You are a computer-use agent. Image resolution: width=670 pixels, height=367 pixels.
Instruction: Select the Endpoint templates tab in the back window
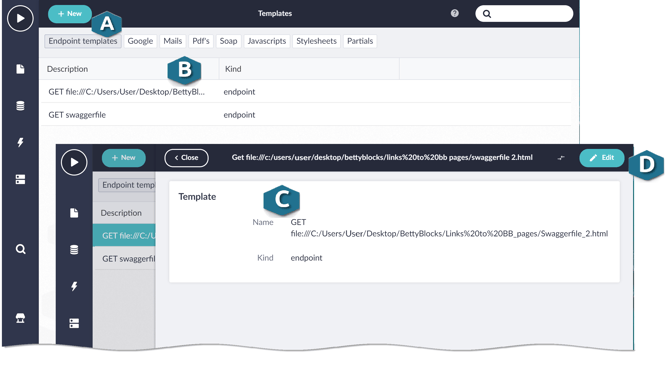click(x=83, y=41)
